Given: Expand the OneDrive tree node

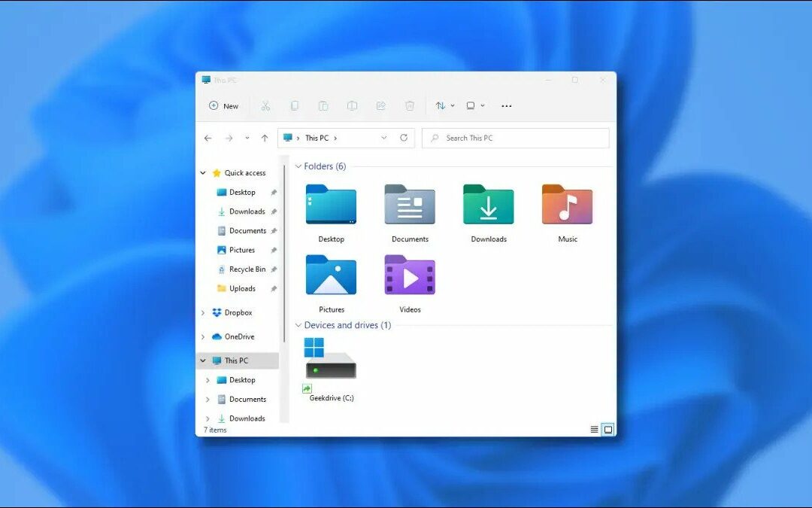Looking at the screenshot, I should point(203,336).
